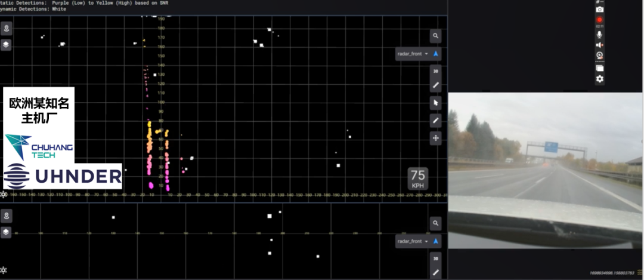Click the overlapping windows icon in the recorder bar
Screen dimensions: 644x280
(x=600, y=68)
